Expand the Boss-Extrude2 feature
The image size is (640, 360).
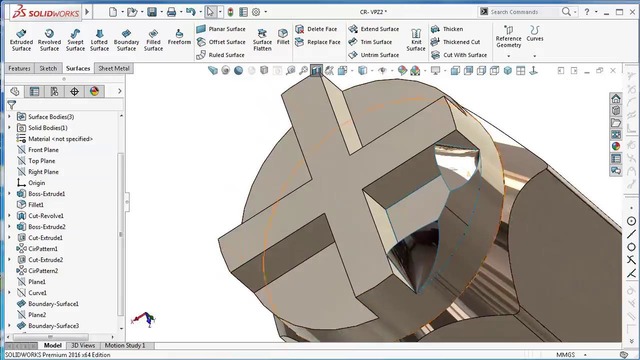(x=9, y=227)
